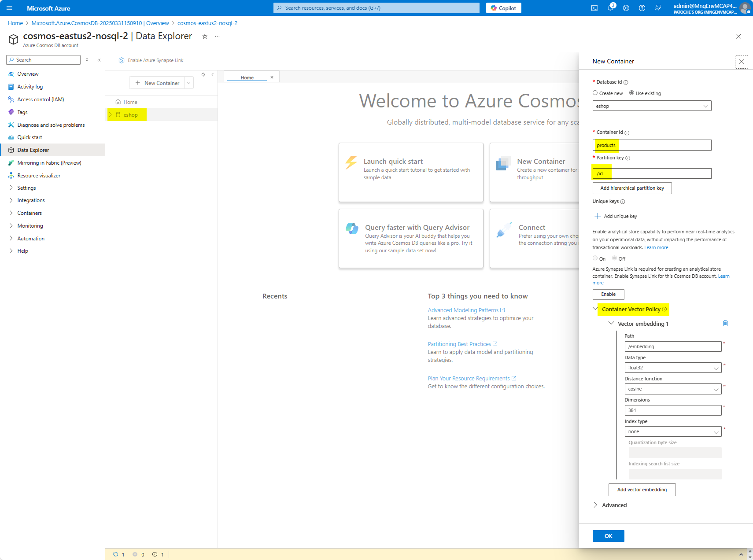
Task: Open Copilot from the top bar
Action: pyautogui.click(x=503, y=8)
